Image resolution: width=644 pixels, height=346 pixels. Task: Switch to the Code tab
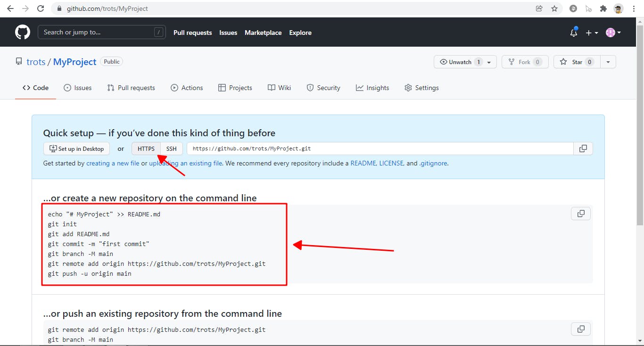click(x=35, y=88)
